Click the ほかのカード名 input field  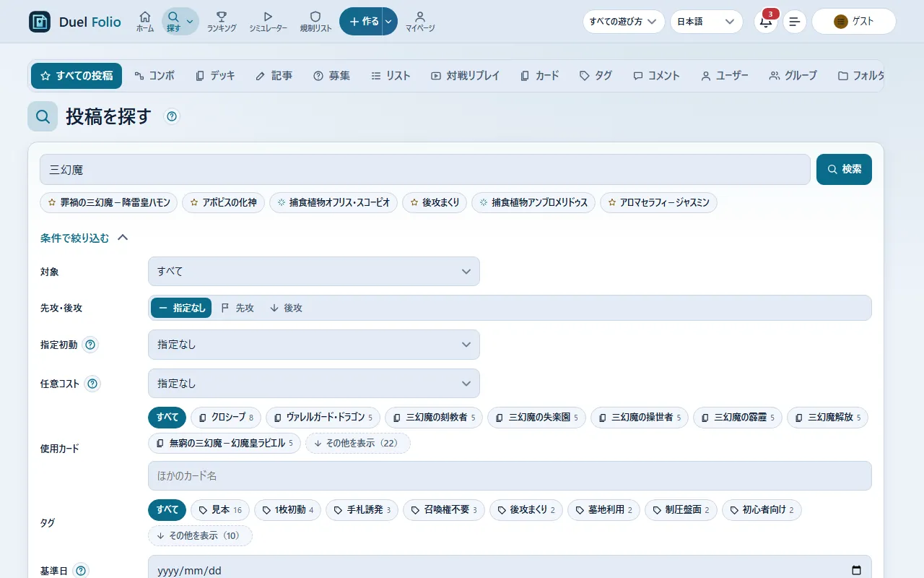tap(510, 476)
